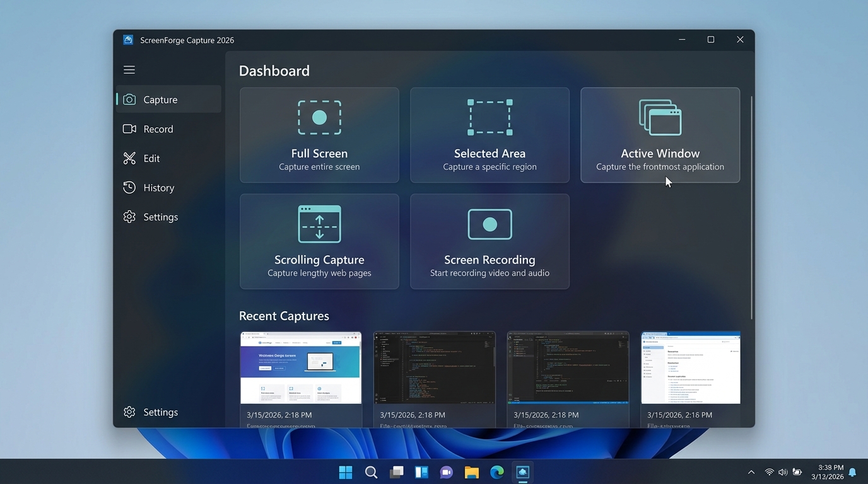
Task: Click the Active Window stacked-windows icon
Action: (x=660, y=117)
